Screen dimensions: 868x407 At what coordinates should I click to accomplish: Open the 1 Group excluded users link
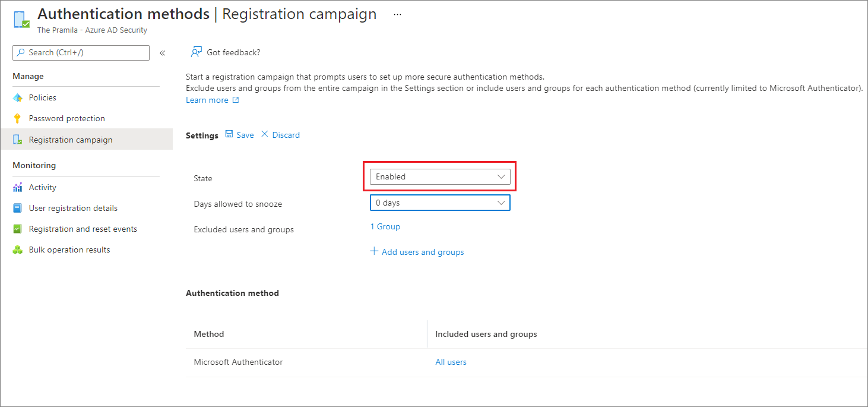tap(385, 226)
